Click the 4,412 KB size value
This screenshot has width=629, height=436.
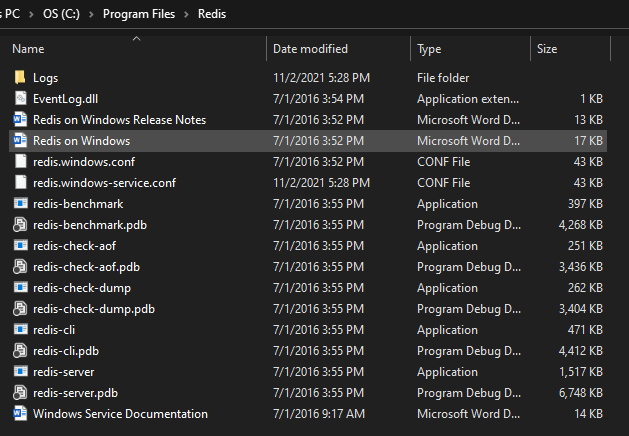point(581,351)
